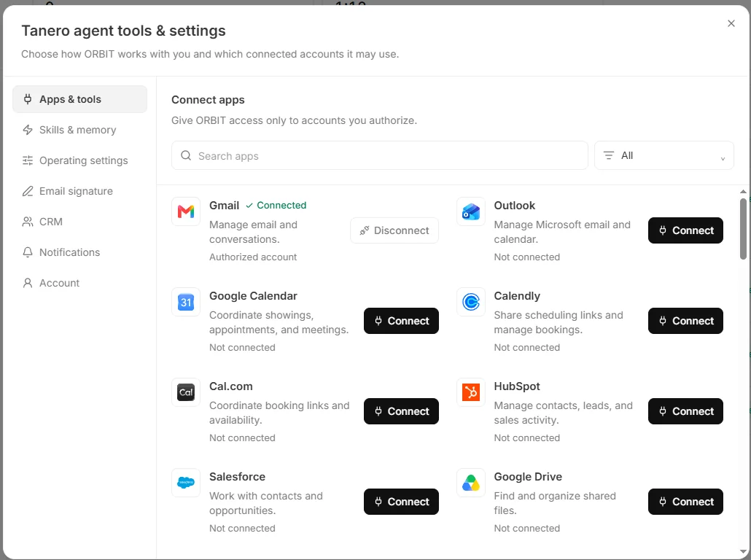Disconnect the Gmail account
Viewport: 751px width, 560px height.
pos(394,230)
